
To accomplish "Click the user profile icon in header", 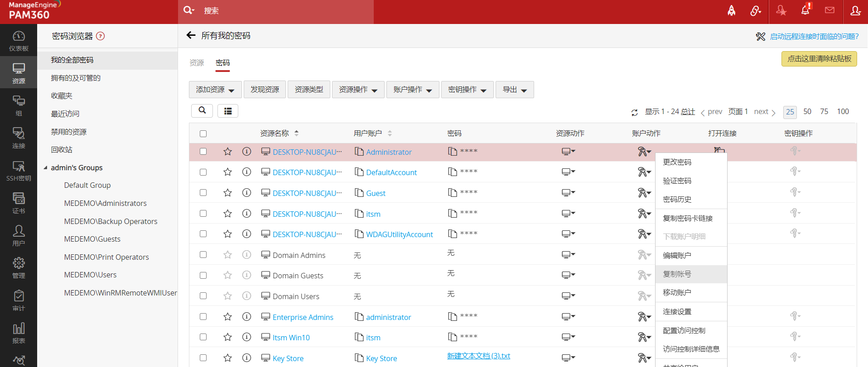I will coord(855,10).
